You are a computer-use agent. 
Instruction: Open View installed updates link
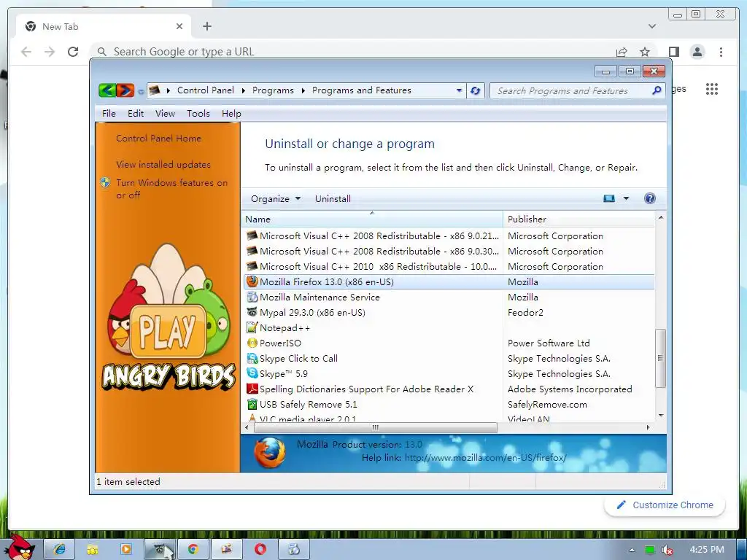coord(163,164)
